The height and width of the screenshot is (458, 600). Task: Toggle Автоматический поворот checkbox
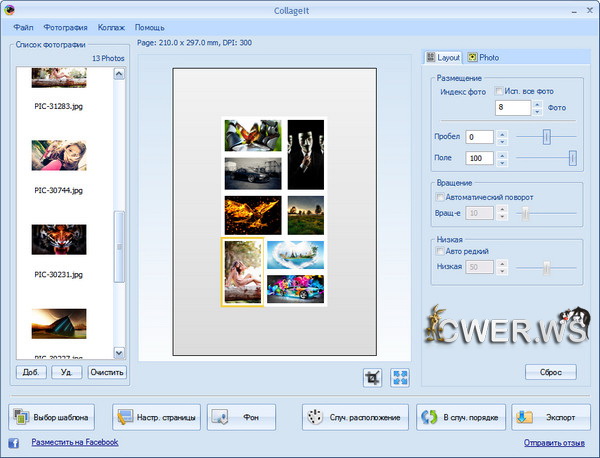coord(441,198)
